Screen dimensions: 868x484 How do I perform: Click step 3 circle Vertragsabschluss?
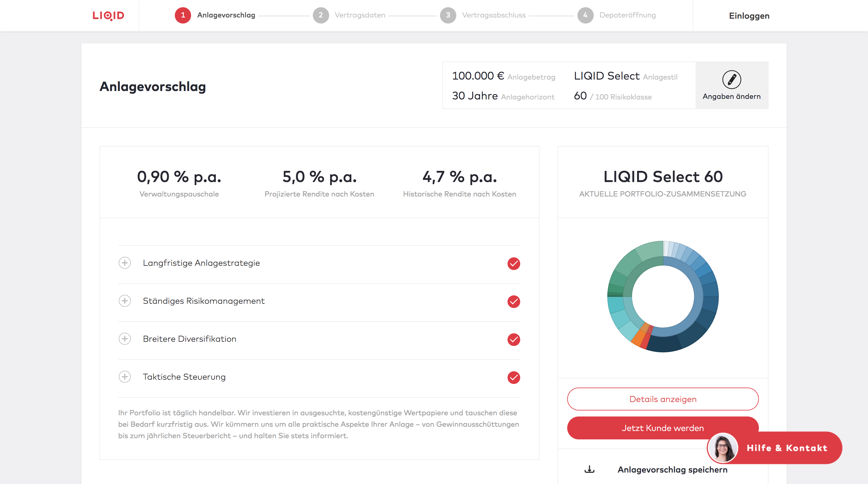point(448,15)
